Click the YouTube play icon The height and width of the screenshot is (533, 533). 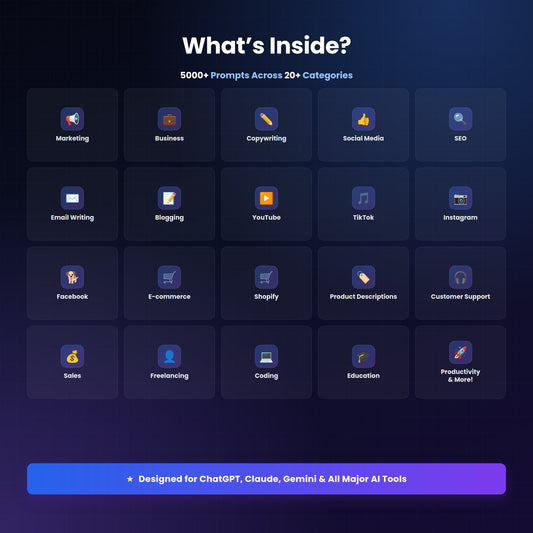click(266, 198)
